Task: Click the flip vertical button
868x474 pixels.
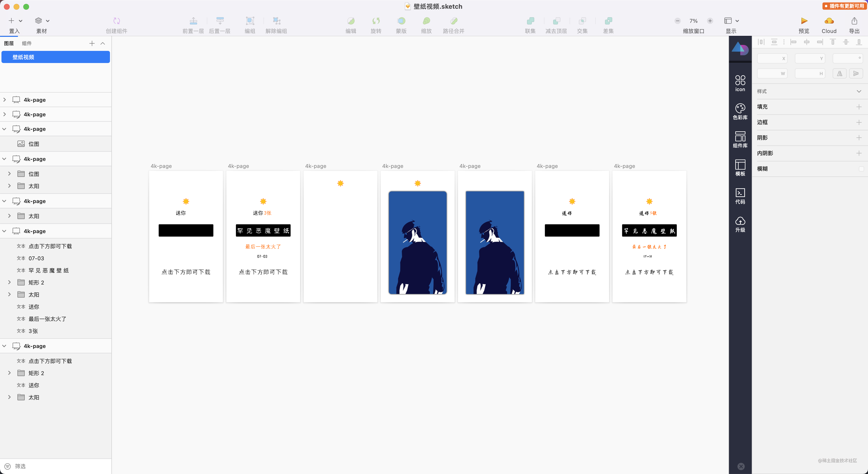Action: (x=856, y=73)
